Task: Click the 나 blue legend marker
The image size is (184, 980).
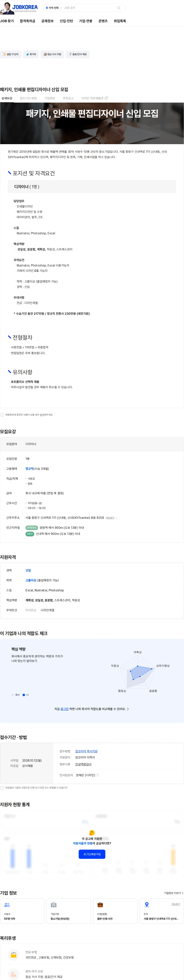Action: pyautogui.click(x=24, y=695)
